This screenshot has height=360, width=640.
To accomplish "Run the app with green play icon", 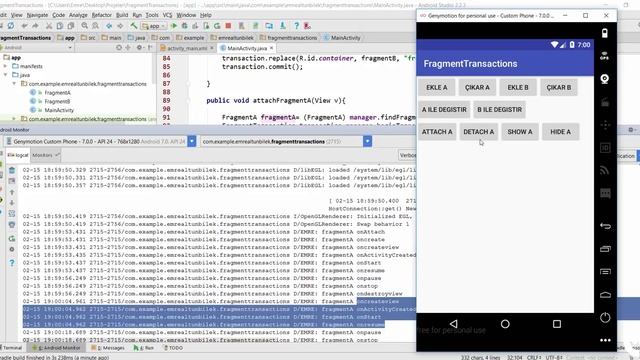I will pos(174,26).
